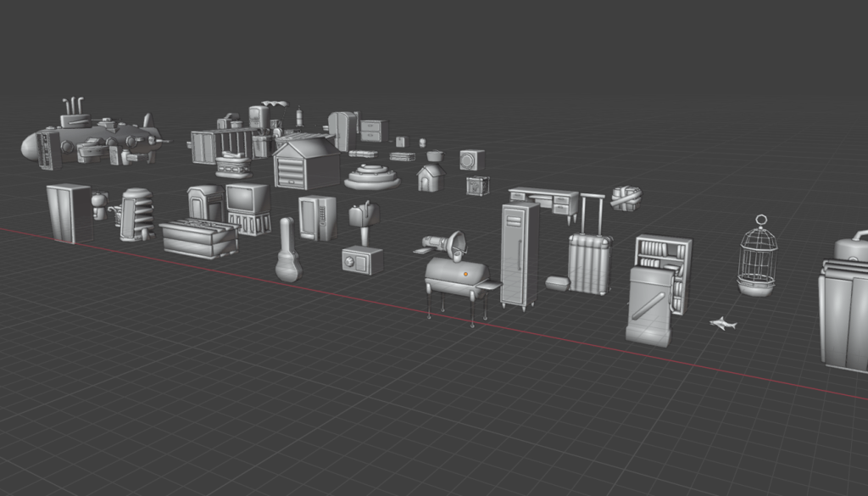Click the garage with roll-up door
The height and width of the screenshot is (496, 868).
coord(306,164)
